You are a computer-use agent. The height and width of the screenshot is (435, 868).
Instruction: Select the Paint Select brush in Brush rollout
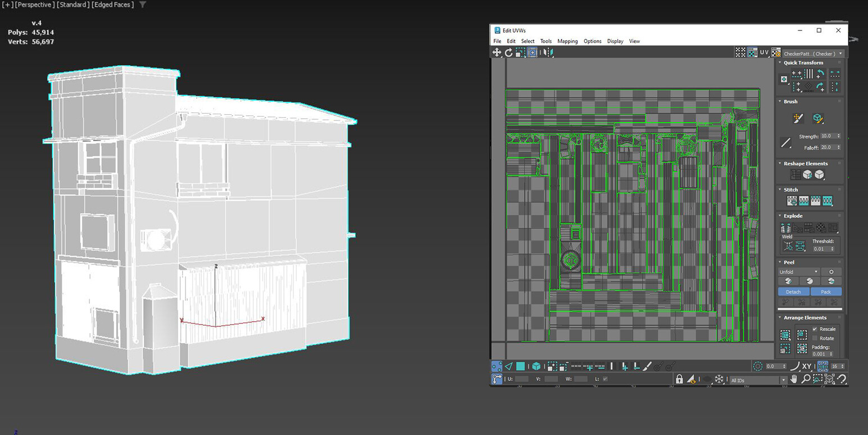click(x=798, y=118)
